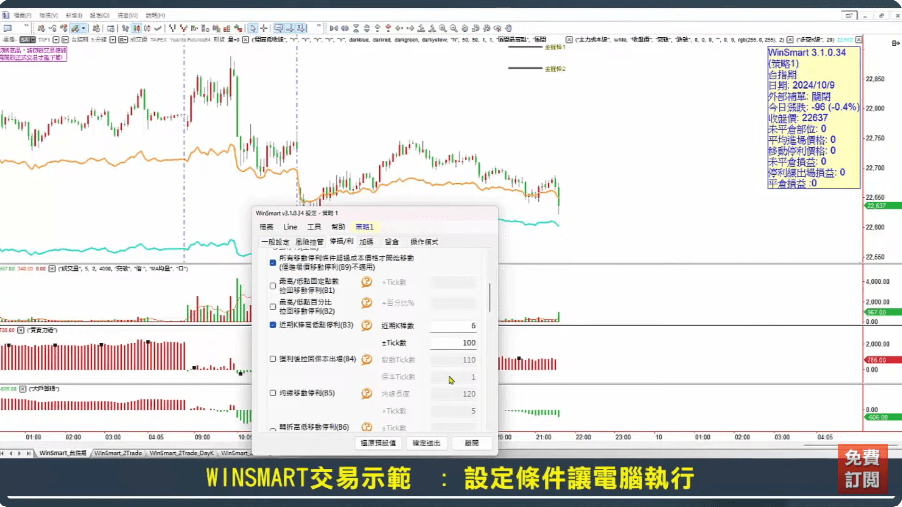This screenshot has height=507, width=902.
Task: Open the 5分鐘 interval dropdown
Action: click(x=113, y=40)
